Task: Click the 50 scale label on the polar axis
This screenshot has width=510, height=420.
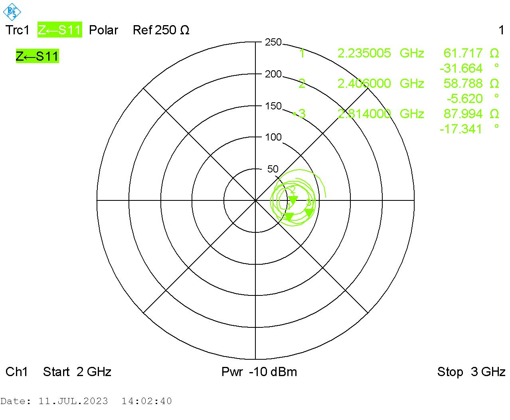Action: tap(273, 169)
